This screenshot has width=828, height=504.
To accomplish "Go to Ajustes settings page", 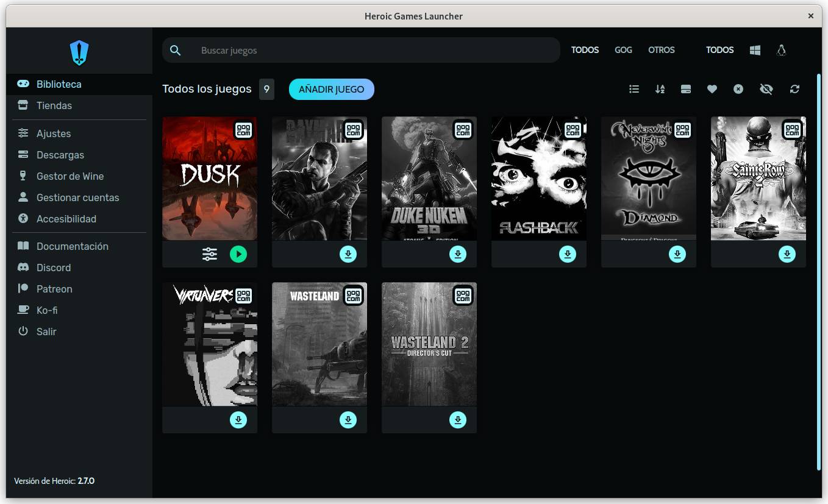I will click(x=79, y=133).
